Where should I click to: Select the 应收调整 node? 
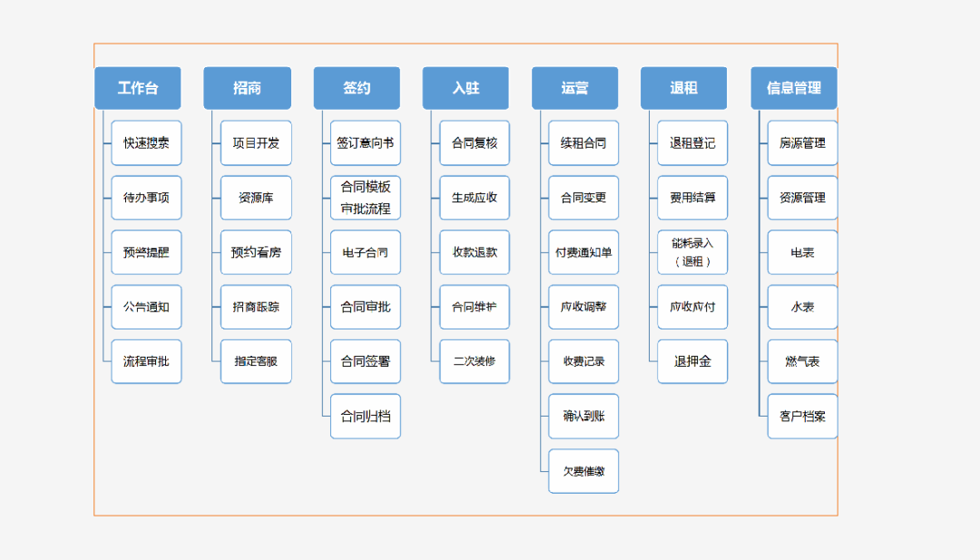(583, 307)
